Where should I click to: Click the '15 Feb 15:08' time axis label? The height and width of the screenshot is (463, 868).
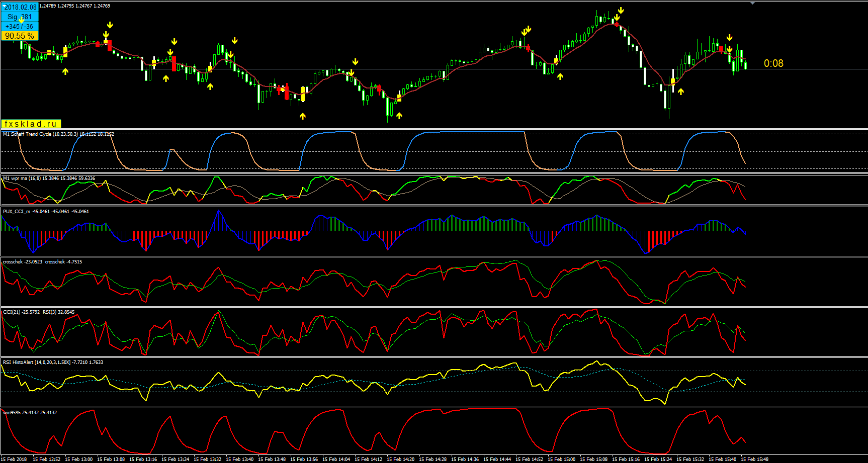593,459
